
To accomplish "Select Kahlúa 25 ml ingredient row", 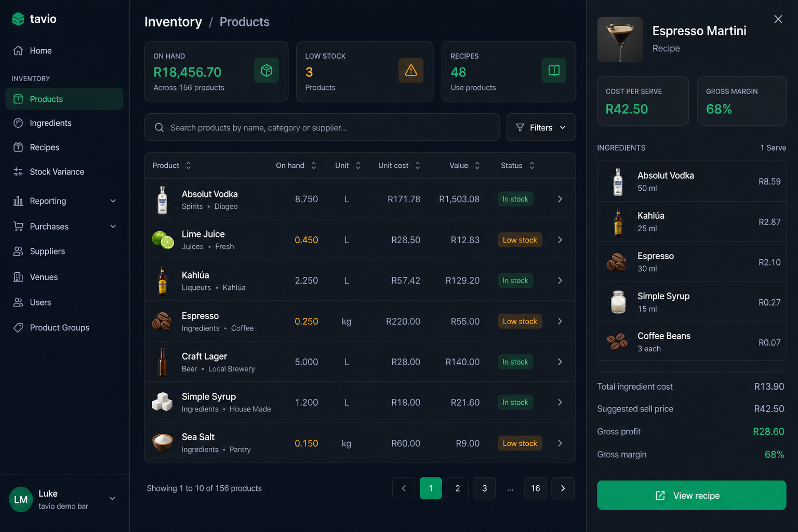I will click(x=691, y=222).
